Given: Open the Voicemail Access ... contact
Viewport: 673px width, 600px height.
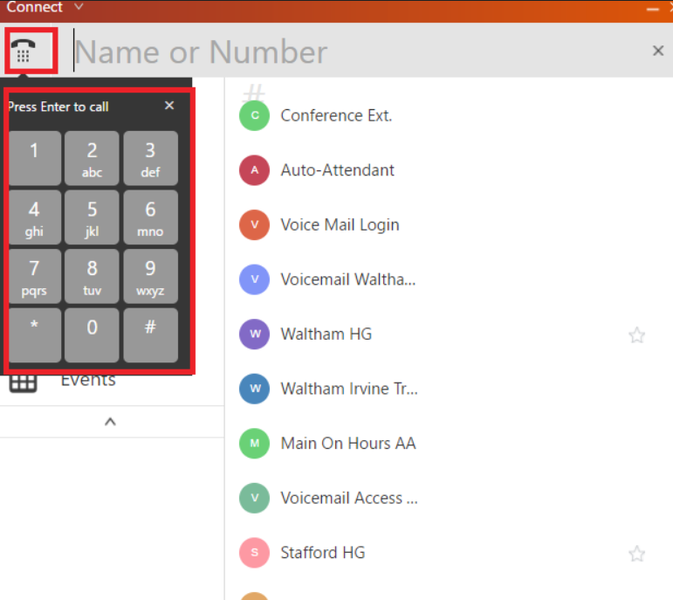Looking at the screenshot, I should pyautogui.click(x=349, y=498).
